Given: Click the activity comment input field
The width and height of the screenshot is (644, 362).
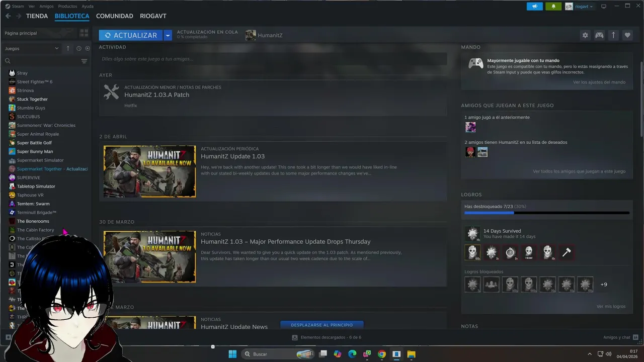Looking at the screenshot, I should [273, 59].
